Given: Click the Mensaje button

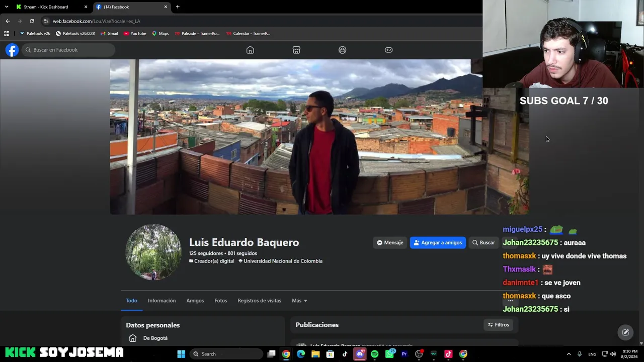Looking at the screenshot, I should 390,243.
